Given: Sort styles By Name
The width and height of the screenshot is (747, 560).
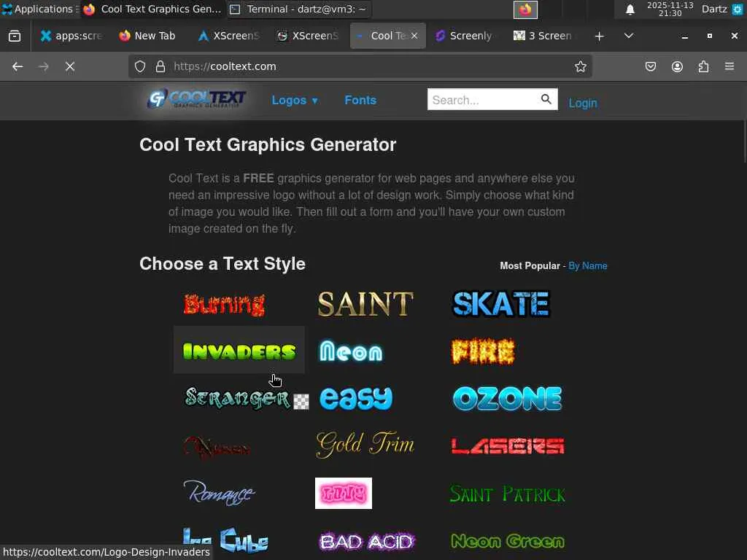Looking at the screenshot, I should [x=587, y=265].
